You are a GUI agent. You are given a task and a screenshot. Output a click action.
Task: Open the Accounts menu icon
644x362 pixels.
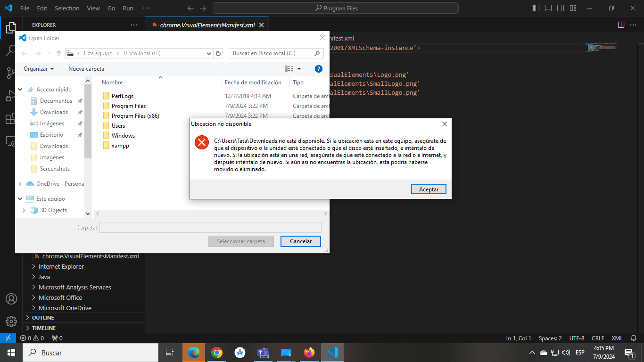pos(11,299)
